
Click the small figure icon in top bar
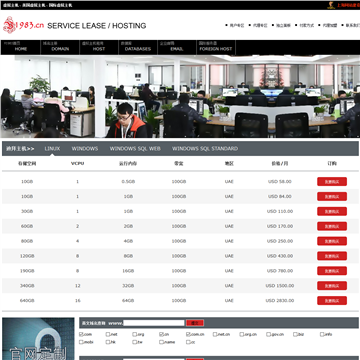click(331, 5)
